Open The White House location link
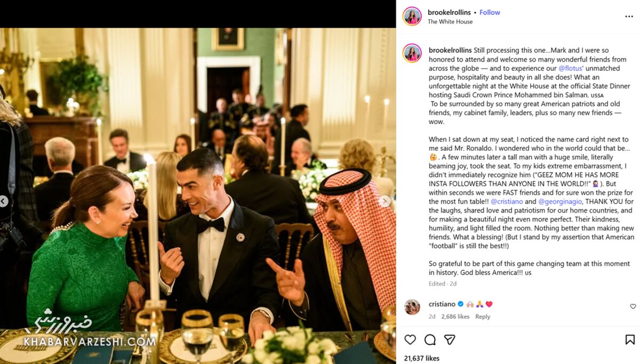The height and width of the screenshot is (364, 640). tap(450, 22)
